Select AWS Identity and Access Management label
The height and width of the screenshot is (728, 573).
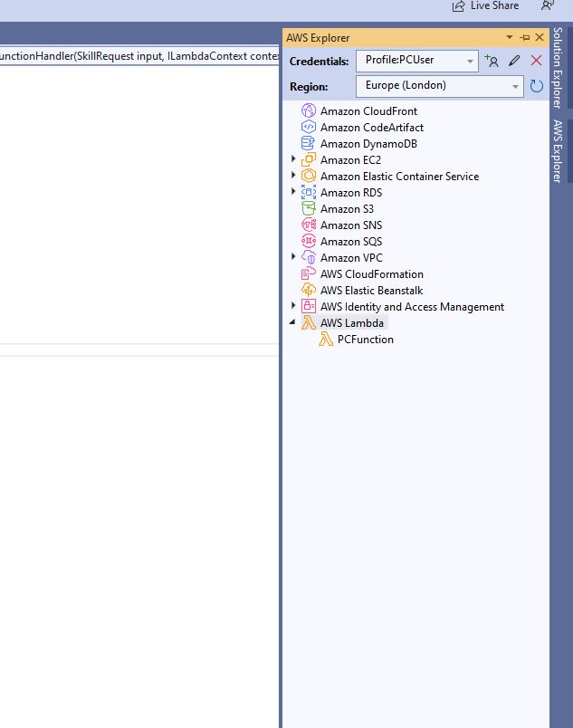[412, 307]
